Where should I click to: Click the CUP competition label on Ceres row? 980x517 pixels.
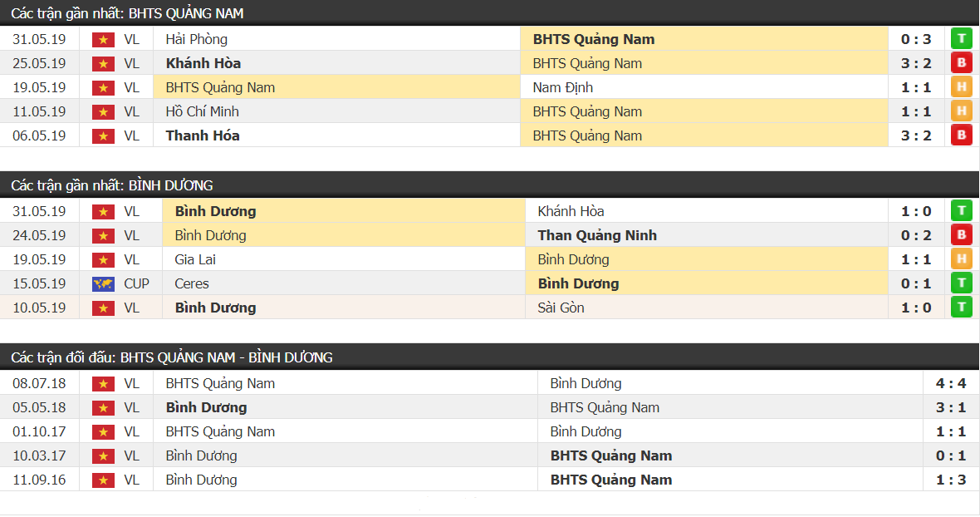[136, 283]
